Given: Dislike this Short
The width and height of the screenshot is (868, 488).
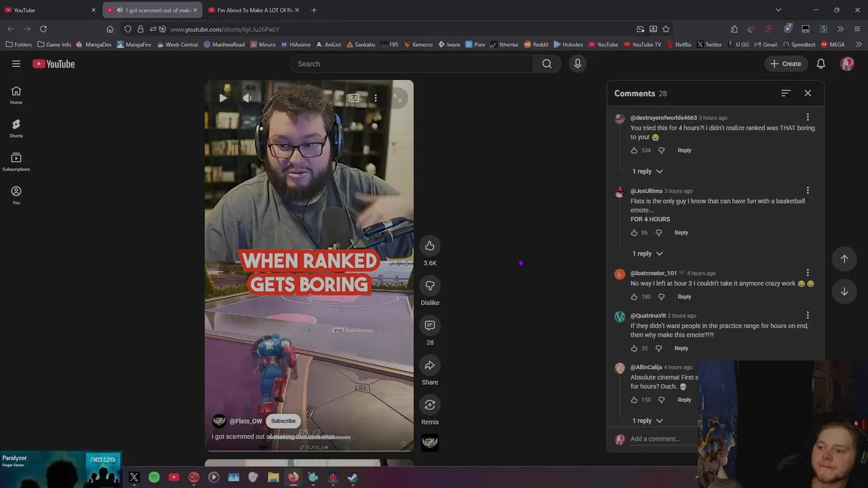Looking at the screenshot, I should pos(430,285).
